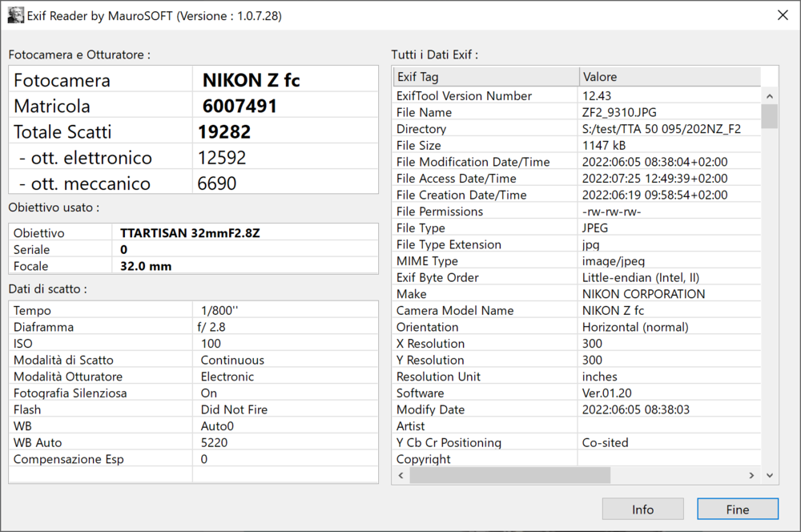Viewport: 801px width, 532px height.
Task: Select the Copyright row
Action: coord(576,459)
